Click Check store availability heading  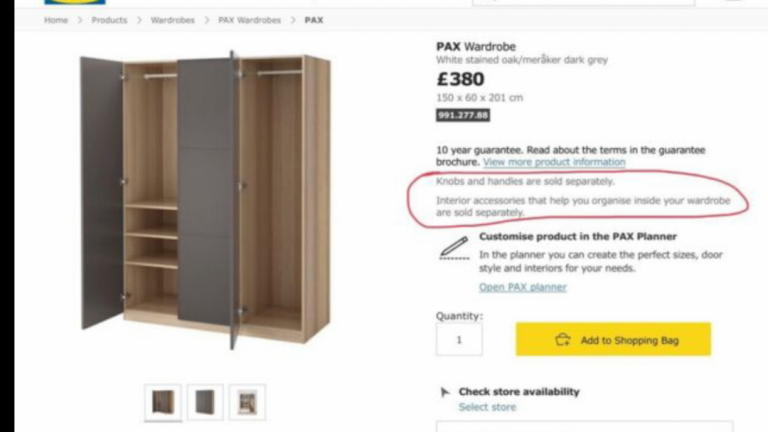tap(518, 392)
